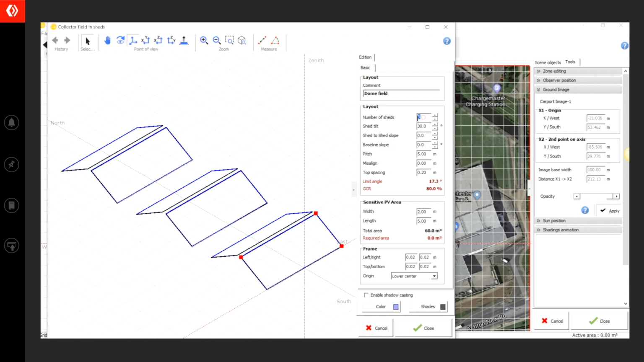Click the help question mark icon
644x362 pixels.
pyautogui.click(x=447, y=41)
